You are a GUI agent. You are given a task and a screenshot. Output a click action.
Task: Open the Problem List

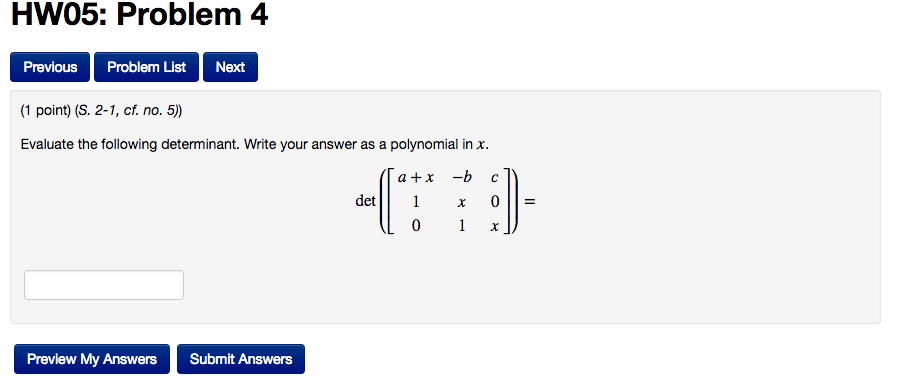tap(146, 67)
